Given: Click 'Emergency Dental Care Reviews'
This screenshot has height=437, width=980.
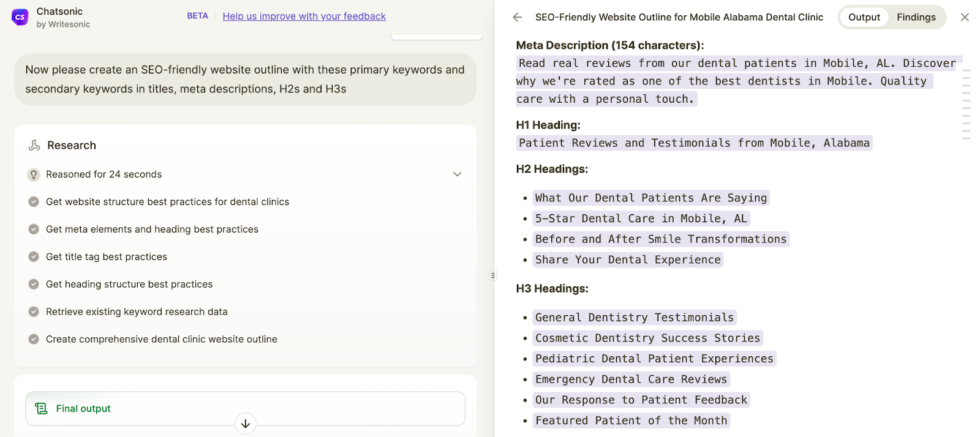Looking at the screenshot, I should 631,379.
